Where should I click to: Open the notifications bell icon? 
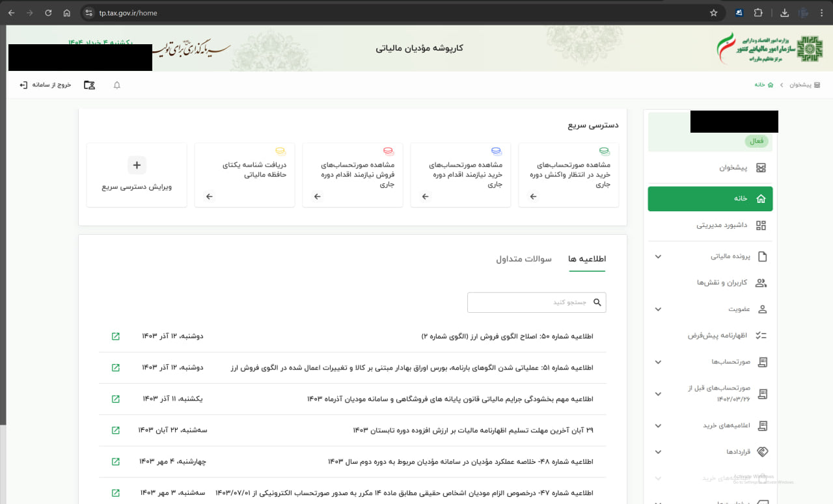coord(117,85)
